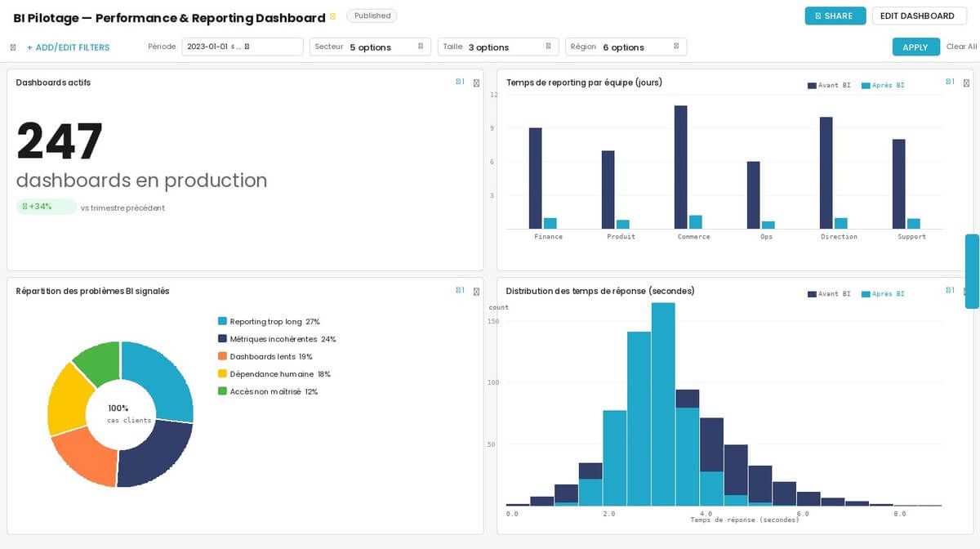Click the Période date range field
The width and height of the screenshot is (980, 549).
pos(242,47)
